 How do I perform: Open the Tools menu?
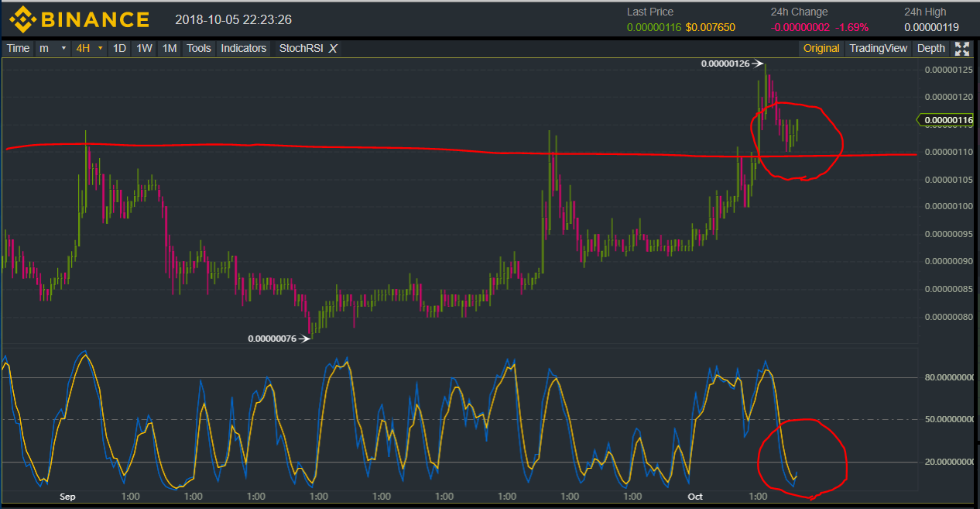click(x=199, y=48)
